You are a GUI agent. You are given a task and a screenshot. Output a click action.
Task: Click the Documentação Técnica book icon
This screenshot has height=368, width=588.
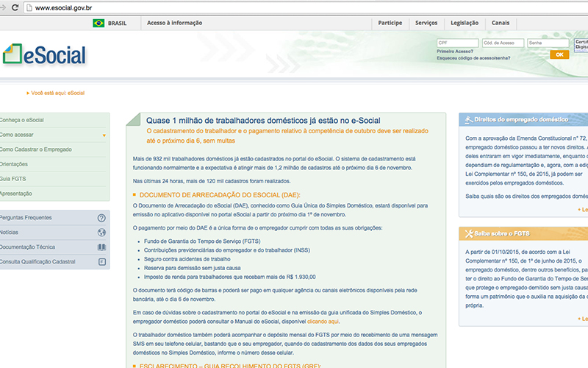tap(101, 247)
